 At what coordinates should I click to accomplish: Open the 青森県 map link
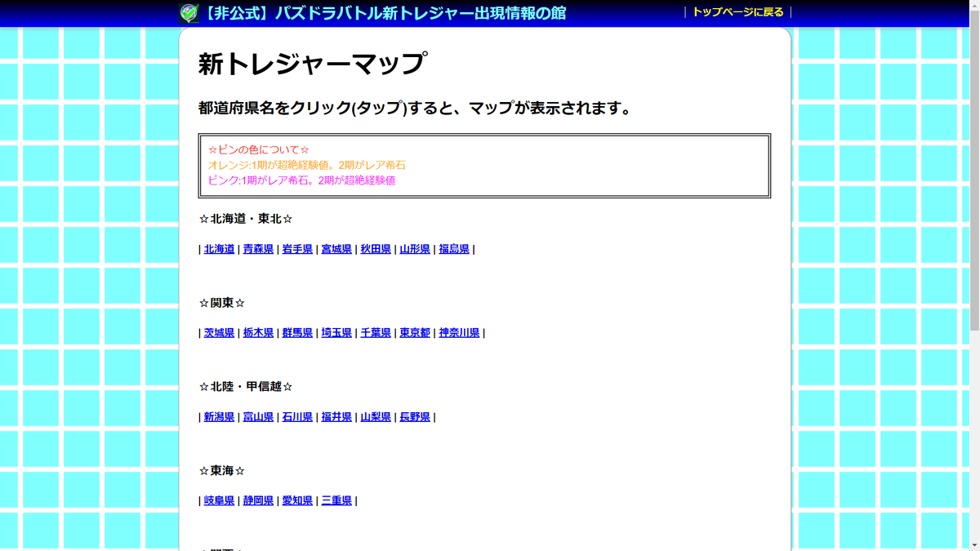[x=258, y=249]
